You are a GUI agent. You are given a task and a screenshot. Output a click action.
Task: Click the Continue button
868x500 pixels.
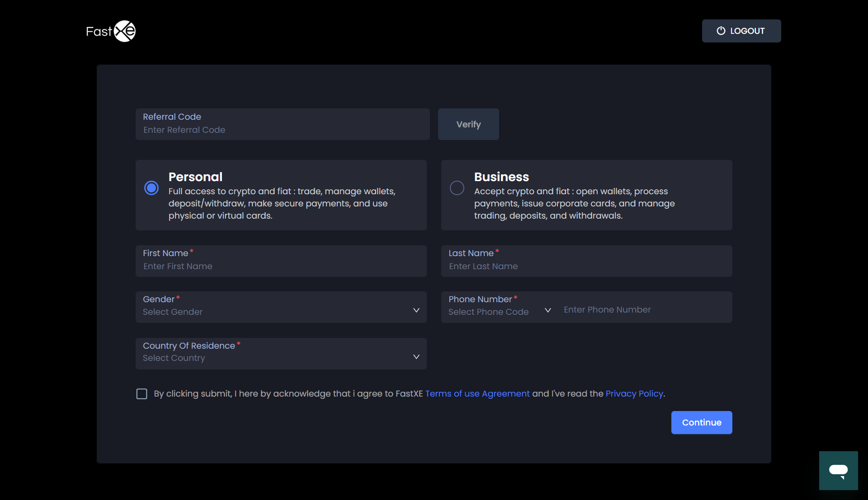point(702,423)
